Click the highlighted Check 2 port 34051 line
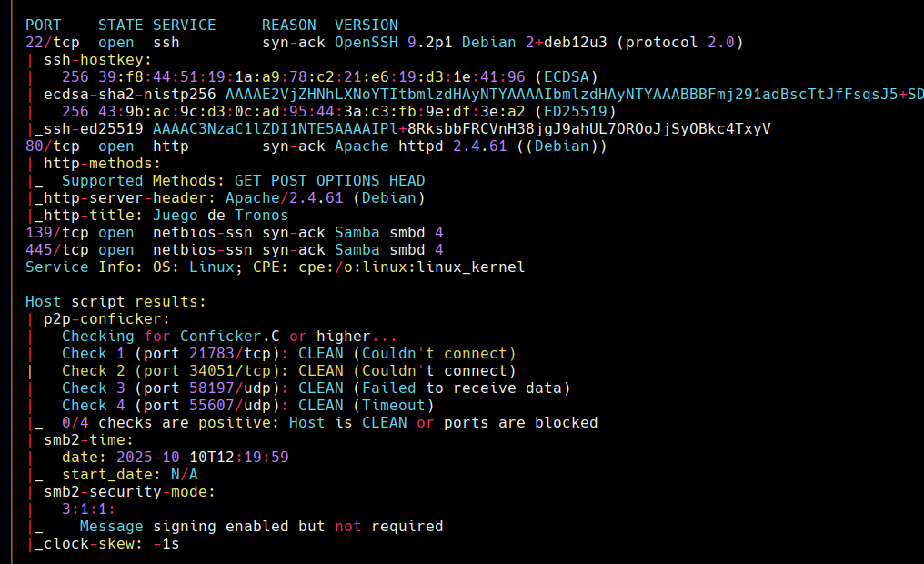This screenshot has height=564, width=924. click(x=289, y=371)
